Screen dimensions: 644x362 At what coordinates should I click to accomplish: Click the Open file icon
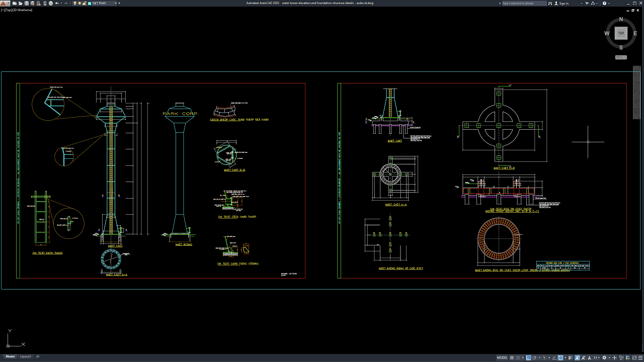click(21, 3)
